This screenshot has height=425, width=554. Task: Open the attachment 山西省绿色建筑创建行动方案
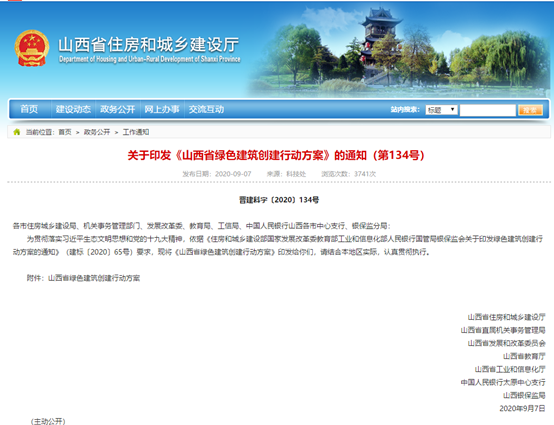click(x=94, y=278)
